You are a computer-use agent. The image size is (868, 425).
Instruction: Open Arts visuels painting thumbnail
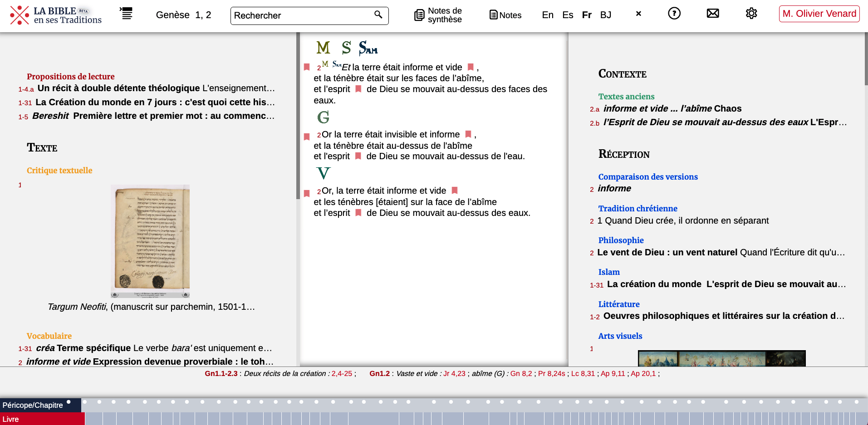tap(721, 358)
